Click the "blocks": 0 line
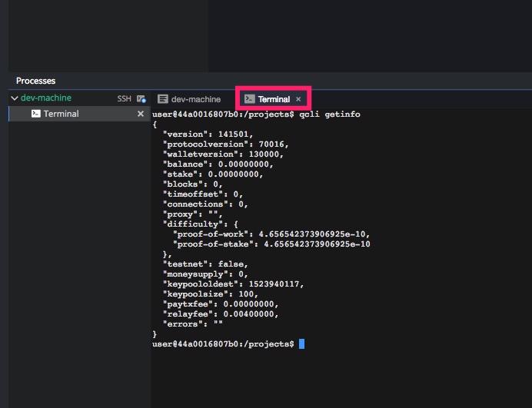 [x=193, y=184]
